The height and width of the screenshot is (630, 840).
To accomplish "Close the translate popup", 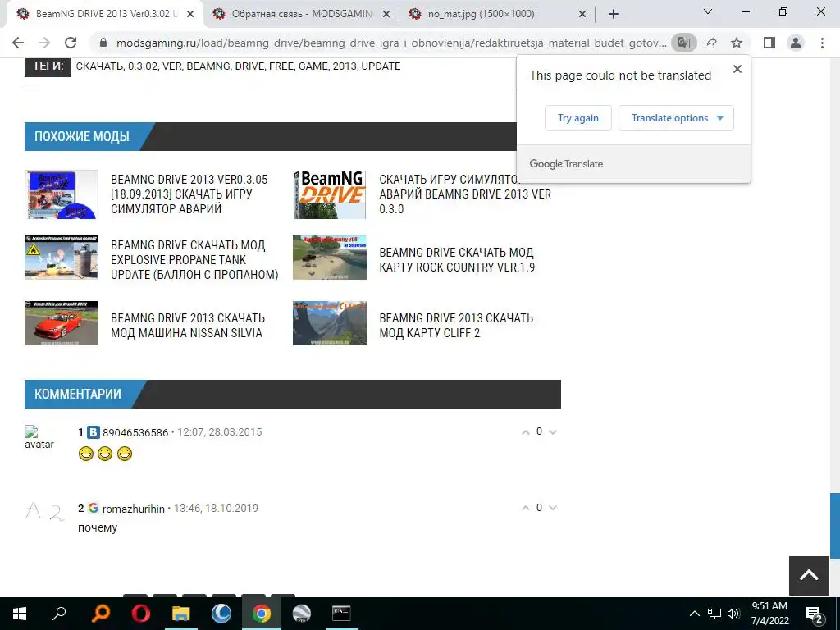I will click(x=737, y=69).
